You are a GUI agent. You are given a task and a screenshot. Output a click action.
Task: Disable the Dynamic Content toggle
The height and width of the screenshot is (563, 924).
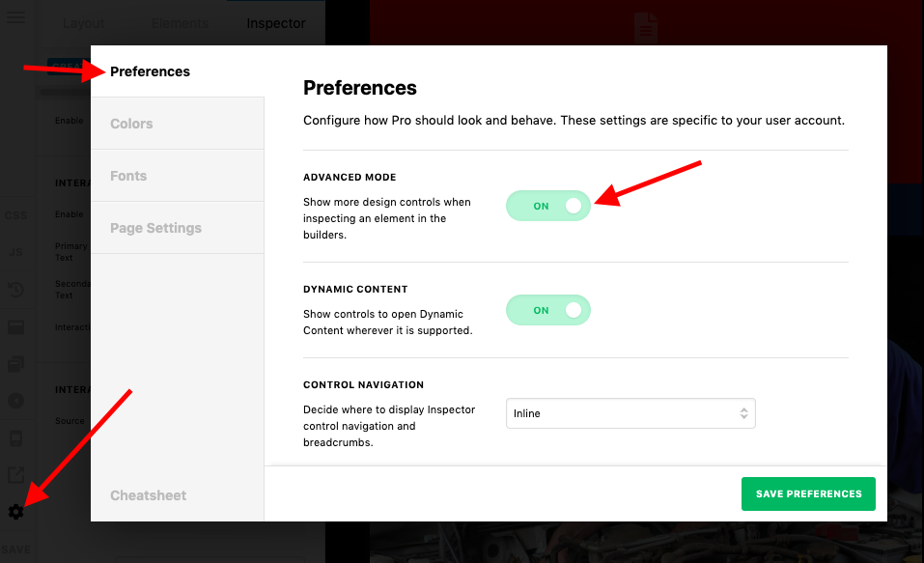[548, 310]
